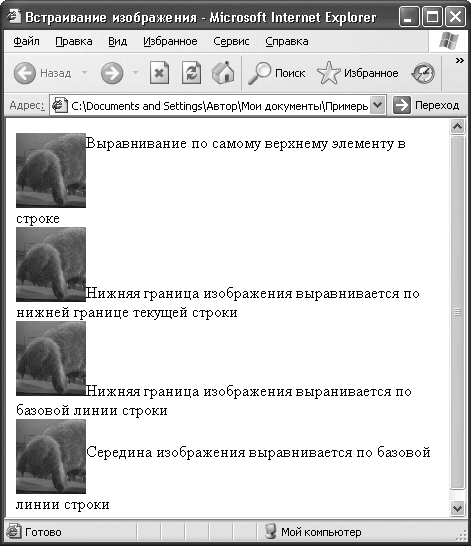This screenshot has height=546, width=471.
Task: Click the scroll down arrow
Action: pos(457,508)
